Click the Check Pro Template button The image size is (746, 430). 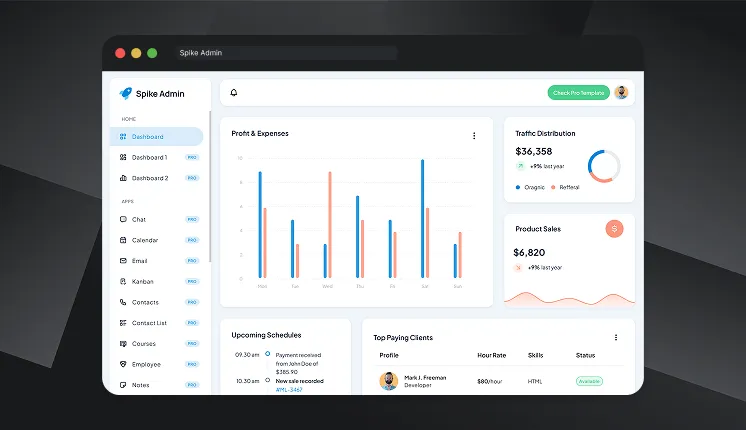click(579, 93)
